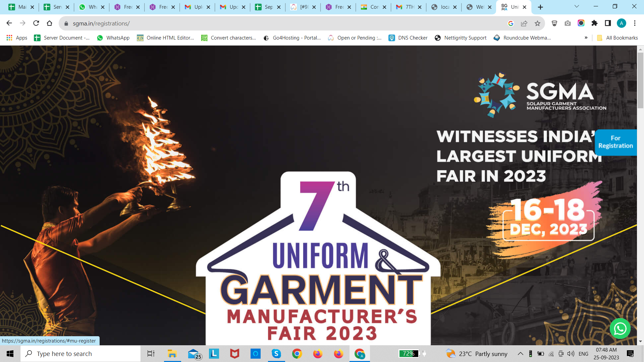
Task: Open Task View on taskbar
Action: coord(151,354)
